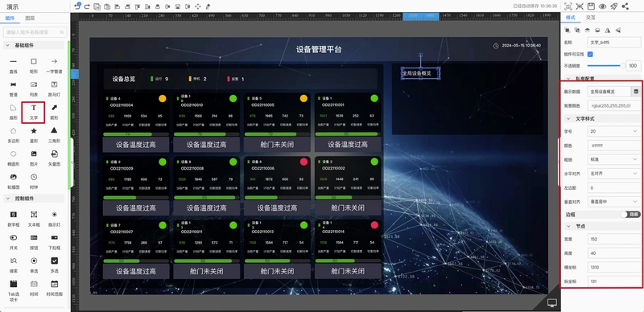The height and width of the screenshot is (312, 644).
Task: Click the copy toolbar icon
Action: point(97,6)
